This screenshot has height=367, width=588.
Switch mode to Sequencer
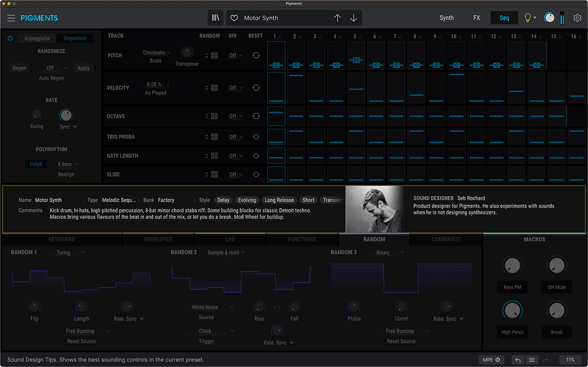pos(75,38)
